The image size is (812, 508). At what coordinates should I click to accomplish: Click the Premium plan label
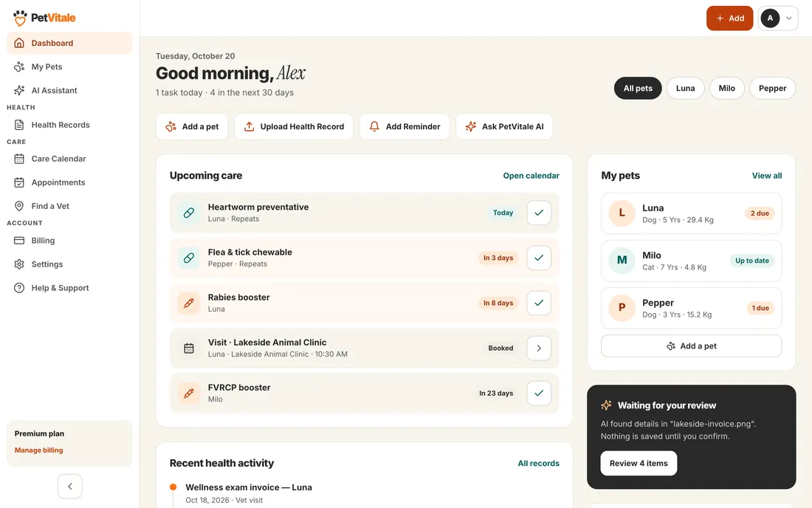pos(39,433)
